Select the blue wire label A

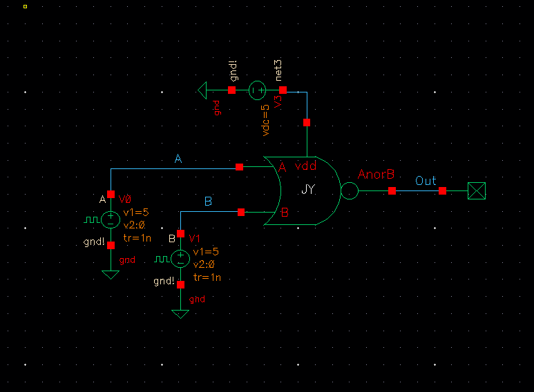click(x=178, y=159)
